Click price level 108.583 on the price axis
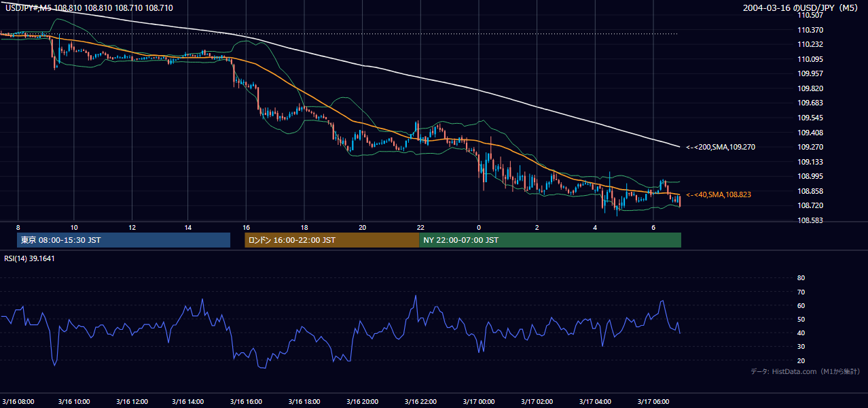The image size is (868, 408). point(810,220)
